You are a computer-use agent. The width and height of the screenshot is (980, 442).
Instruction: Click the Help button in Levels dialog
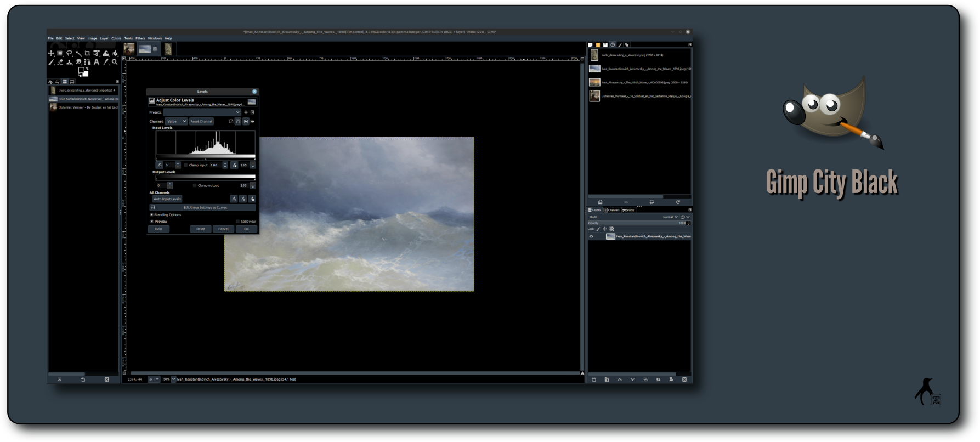click(x=158, y=229)
